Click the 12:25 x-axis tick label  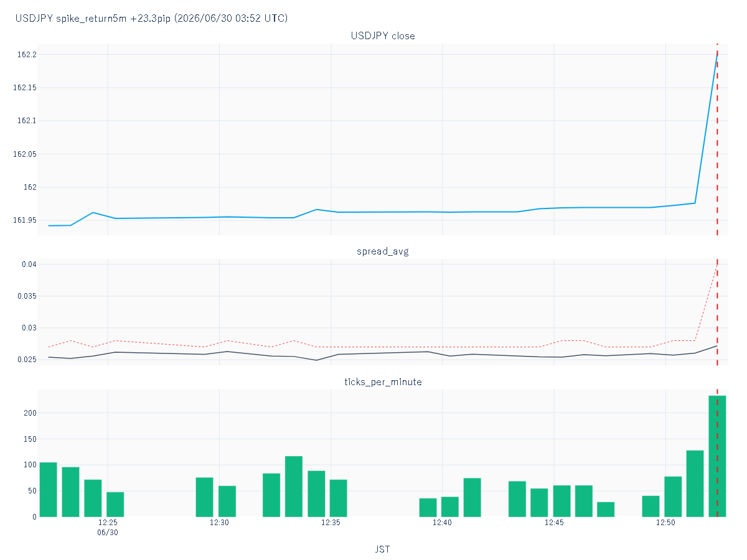pos(108,523)
